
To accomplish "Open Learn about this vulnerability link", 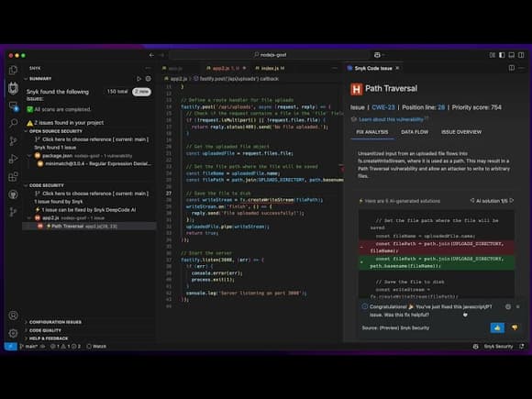I will [x=391, y=119].
